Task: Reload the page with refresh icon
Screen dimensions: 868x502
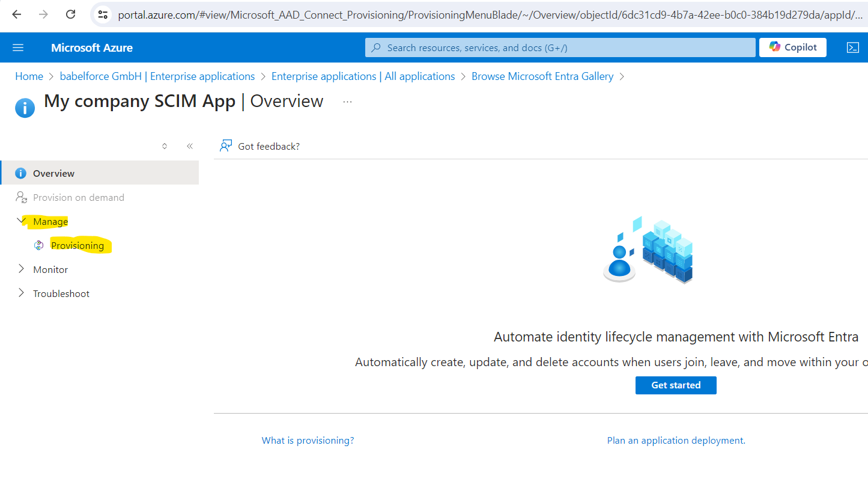Action: pyautogui.click(x=70, y=14)
